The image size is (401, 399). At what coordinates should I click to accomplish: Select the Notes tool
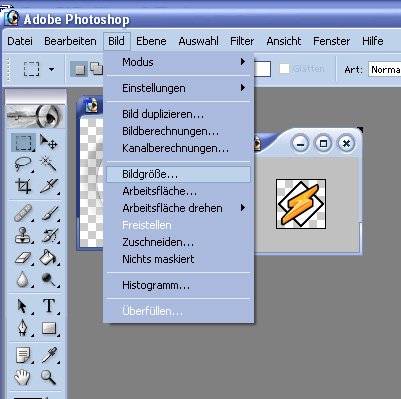[23, 355]
